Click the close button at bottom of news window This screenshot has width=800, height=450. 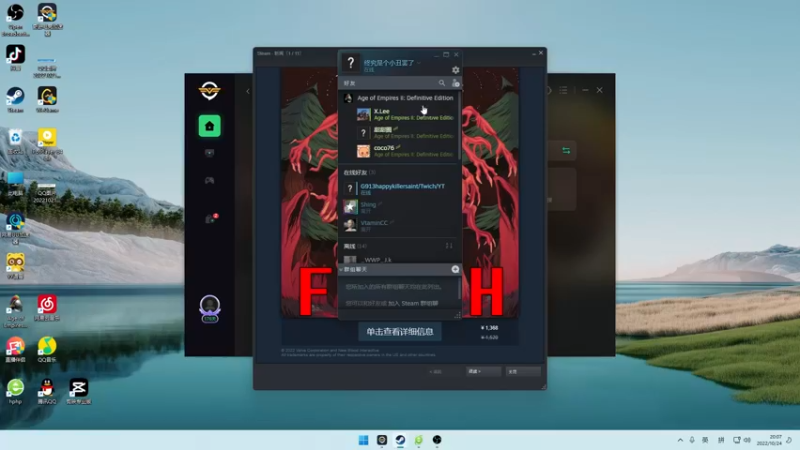click(522, 371)
